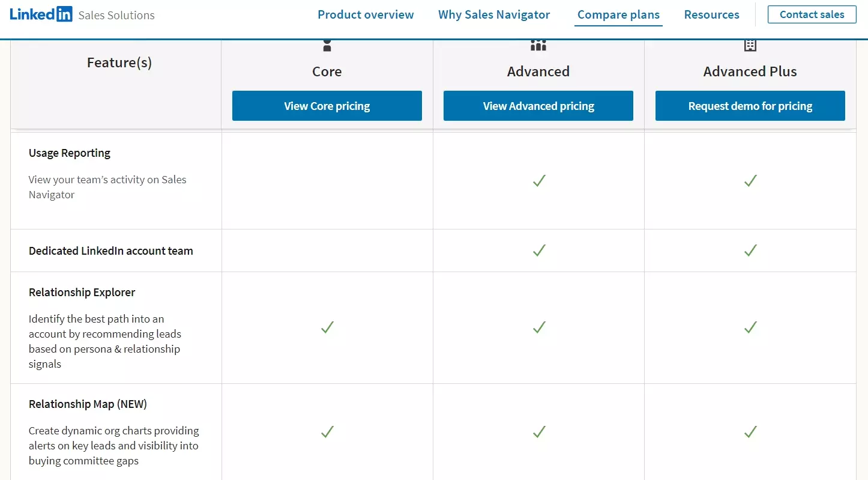Click the Usage Reporting checkmark under Advanced Plus

pyautogui.click(x=750, y=181)
